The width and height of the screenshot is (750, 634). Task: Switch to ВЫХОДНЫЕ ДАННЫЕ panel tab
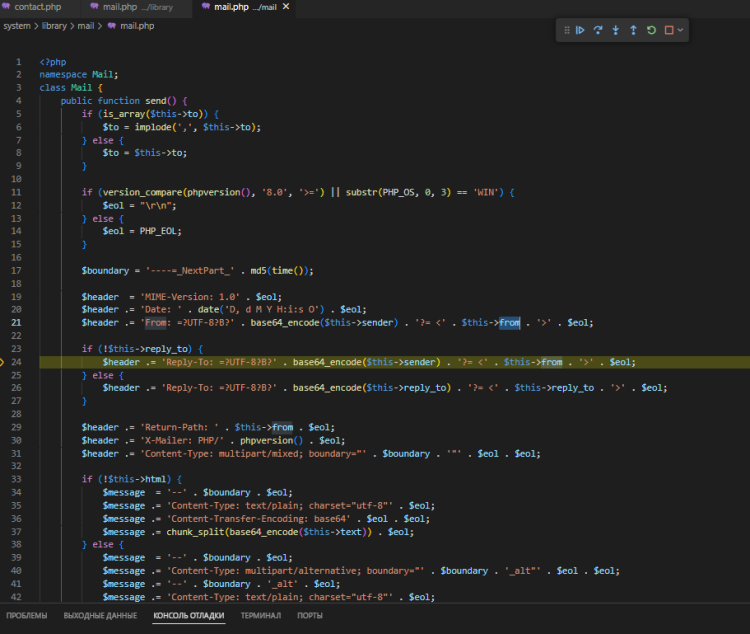point(100,615)
